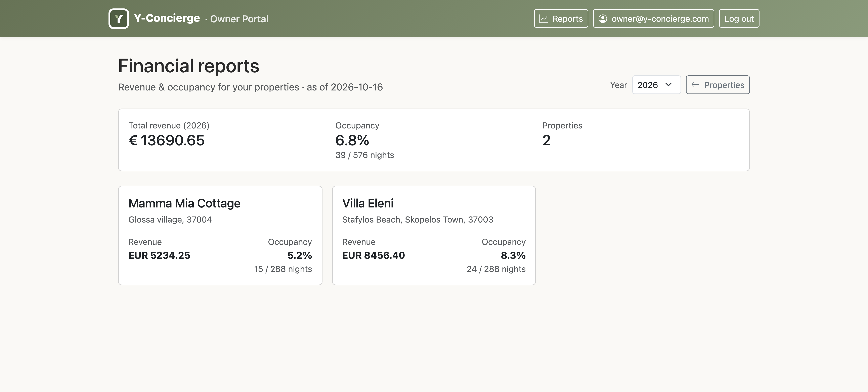Click the Y-Concierge brand name link
Screen dimensions: 868x392
click(x=167, y=18)
